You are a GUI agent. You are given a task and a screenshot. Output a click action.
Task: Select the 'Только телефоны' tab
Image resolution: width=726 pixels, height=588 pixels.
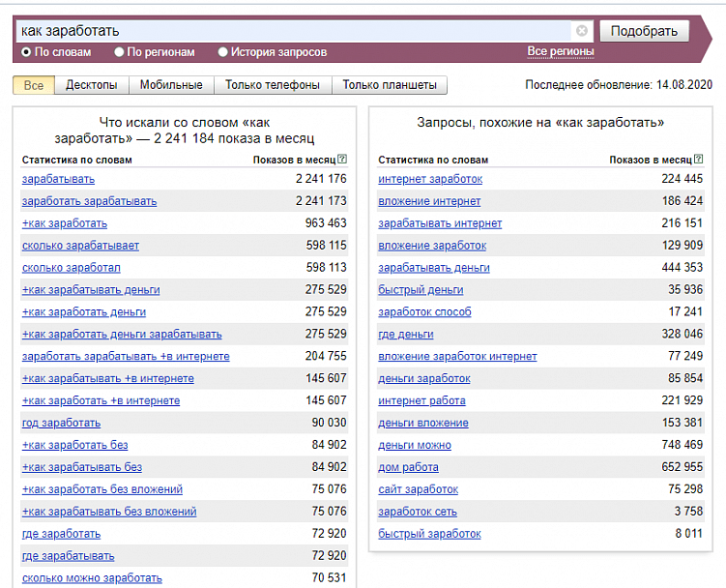tap(273, 85)
